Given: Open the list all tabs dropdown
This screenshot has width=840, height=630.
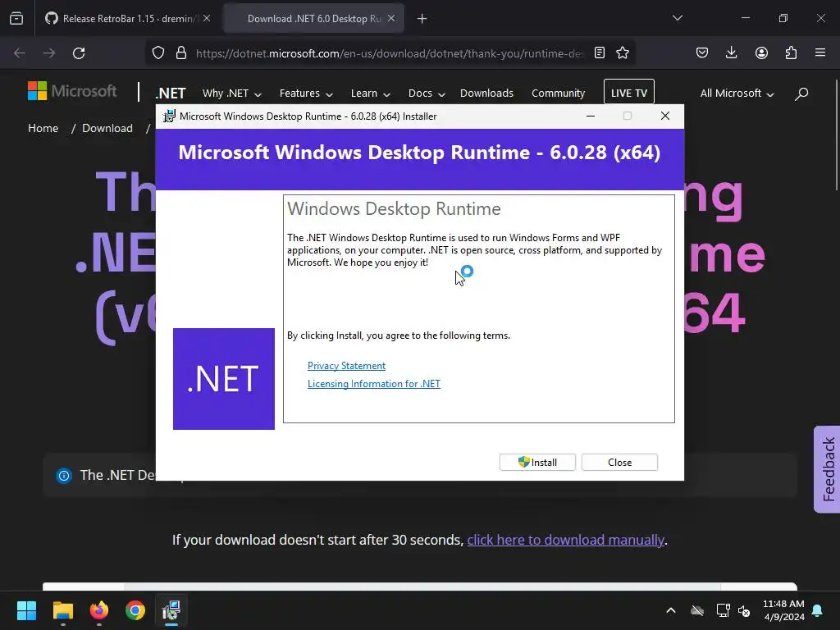Looking at the screenshot, I should pos(677,18).
